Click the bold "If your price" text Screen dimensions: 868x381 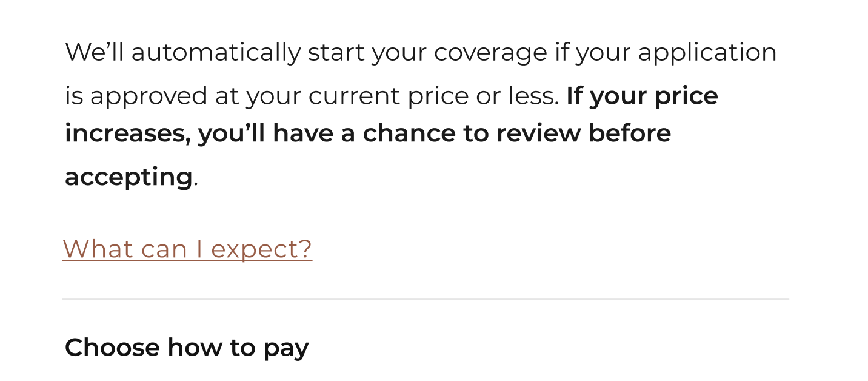click(642, 96)
